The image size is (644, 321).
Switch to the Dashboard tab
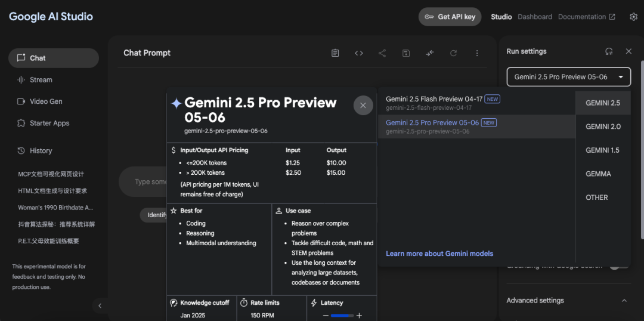coord(535,17)
